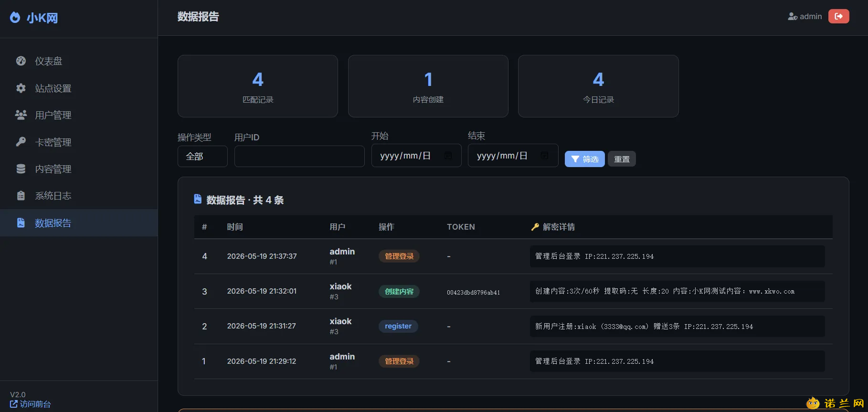The image size is (868, 412).
Task: Click timestamp 2026-05-19 21:29:12
Action: [262, 361]
